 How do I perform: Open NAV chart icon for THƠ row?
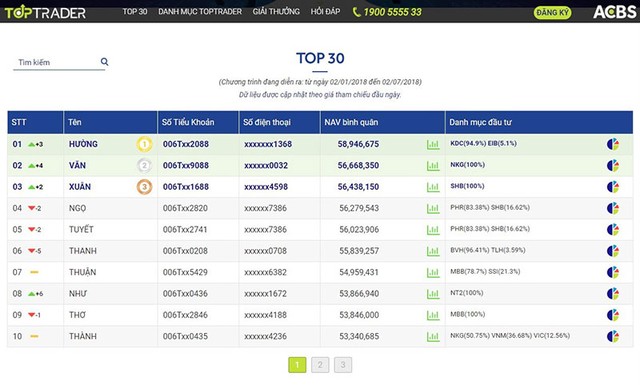pyautogui.click(x=433, y=315)
